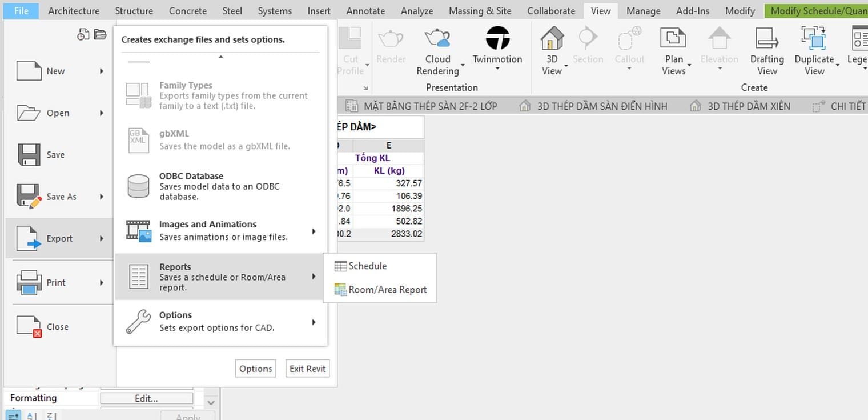868x420 pixels.
Task: Switch to the Annotate ribbon tab
Action: click(365, 10)
